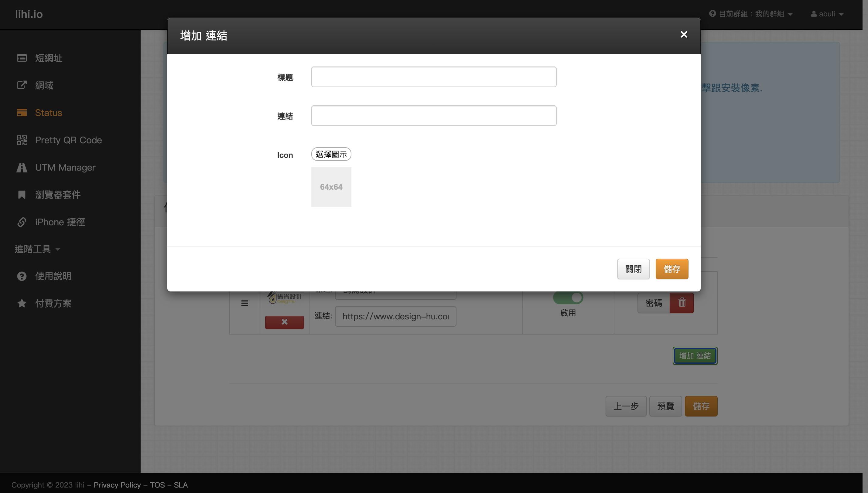Viewport: 868px width, 493px height.
Task: Click the lihi.io logo
Action: pyautogui.click(x=29, y=14)
